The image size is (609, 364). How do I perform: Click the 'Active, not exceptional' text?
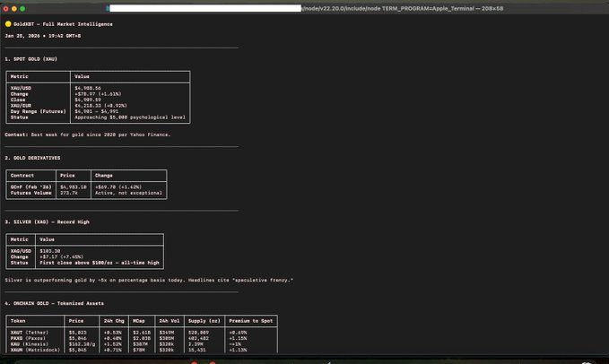coord(128,193)
